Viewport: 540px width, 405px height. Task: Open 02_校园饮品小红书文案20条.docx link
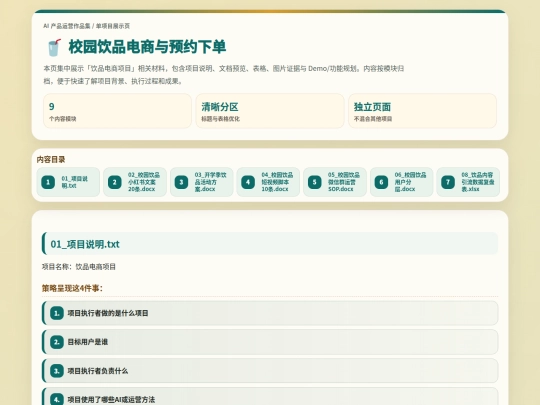tap(135, 182)
